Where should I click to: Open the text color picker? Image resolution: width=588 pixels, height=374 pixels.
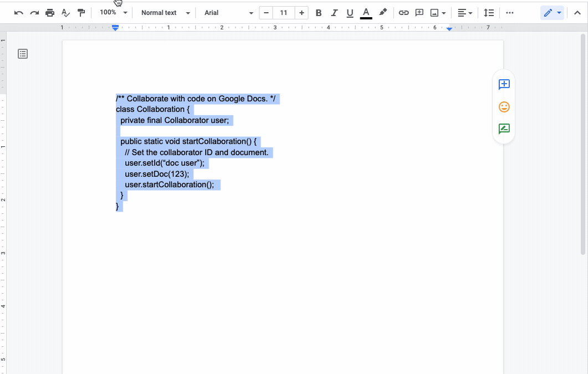click(366, 13)
